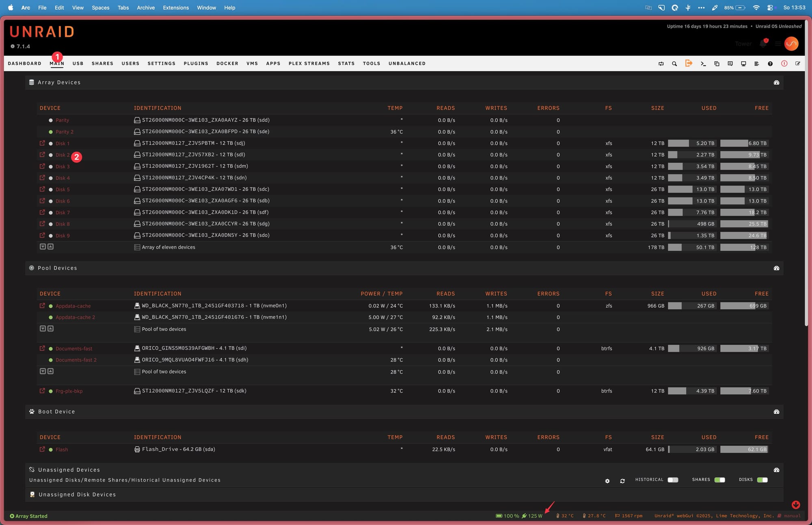Click the red power info icon
This screenshot has width=812, height=525.
click(784, 64)
